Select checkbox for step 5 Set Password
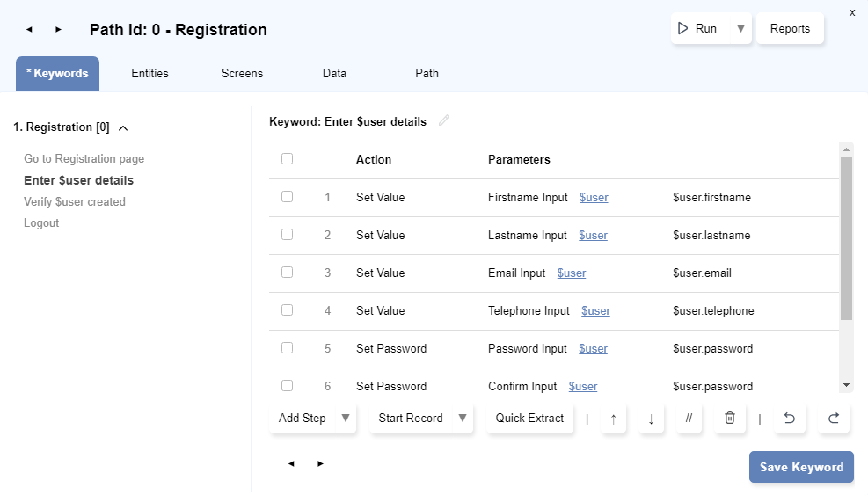 pyautogui.click(x=287, y=348)
